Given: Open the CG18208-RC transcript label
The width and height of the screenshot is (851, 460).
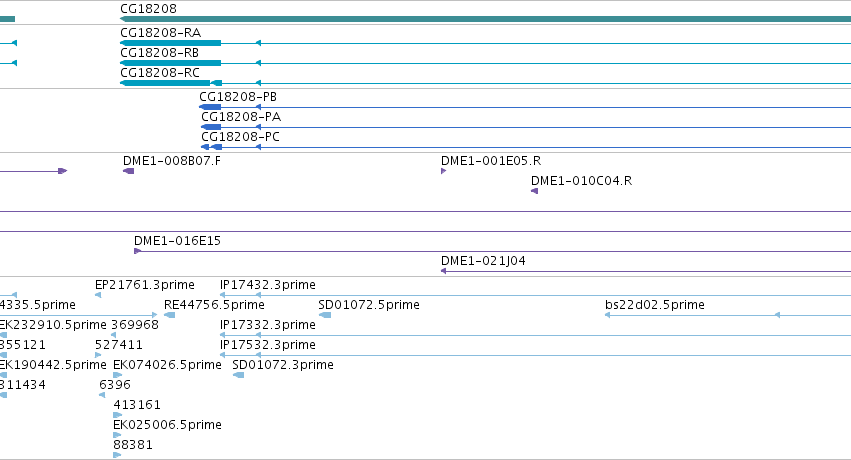Looking at the screenshot, I should 160,73.
